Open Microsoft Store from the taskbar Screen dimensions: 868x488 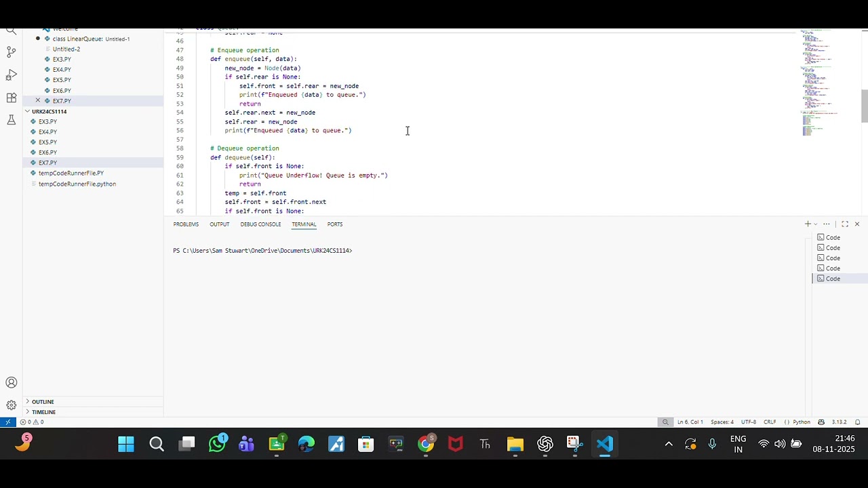(366, 445)
